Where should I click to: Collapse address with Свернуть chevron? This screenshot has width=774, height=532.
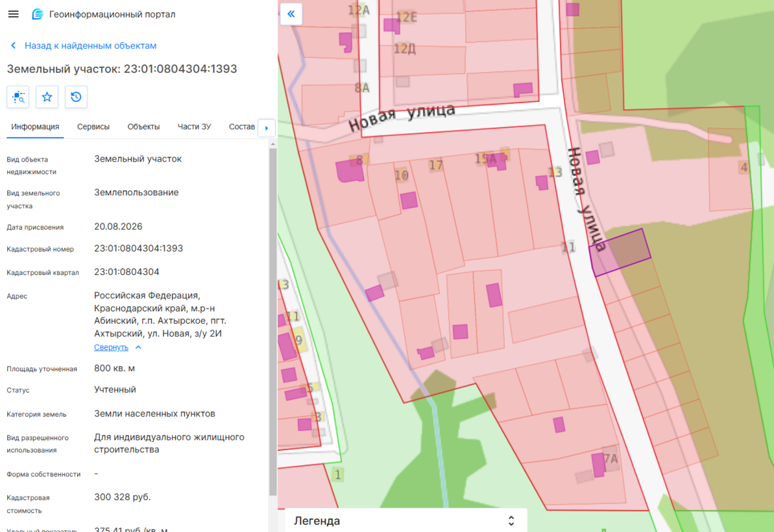click(138, 348)
